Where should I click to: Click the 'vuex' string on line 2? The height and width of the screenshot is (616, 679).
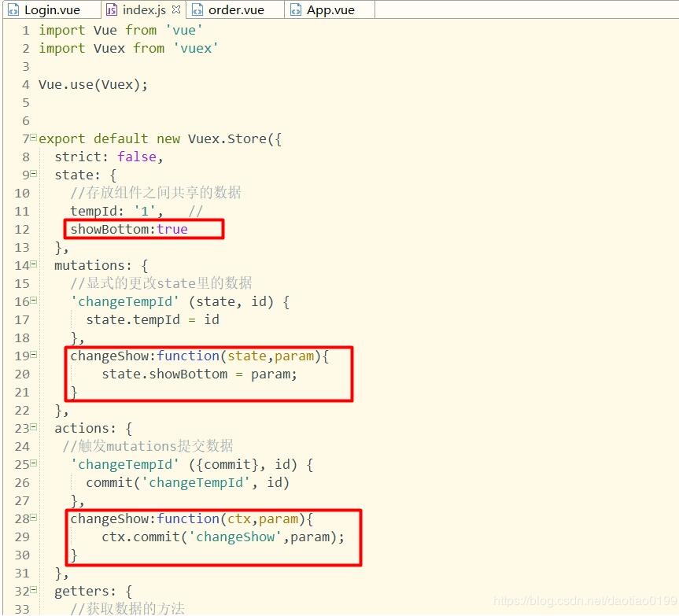[x=195, y=48]
